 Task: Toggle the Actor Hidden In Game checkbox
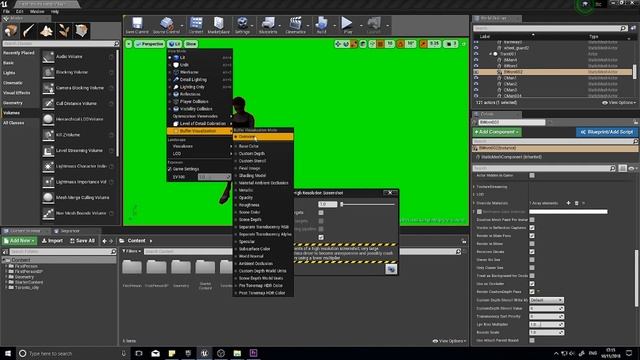(x=532, y=176)
